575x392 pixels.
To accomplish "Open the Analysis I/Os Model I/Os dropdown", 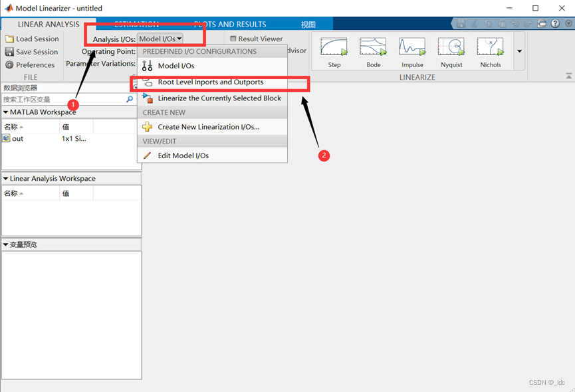I will [160, 39].
